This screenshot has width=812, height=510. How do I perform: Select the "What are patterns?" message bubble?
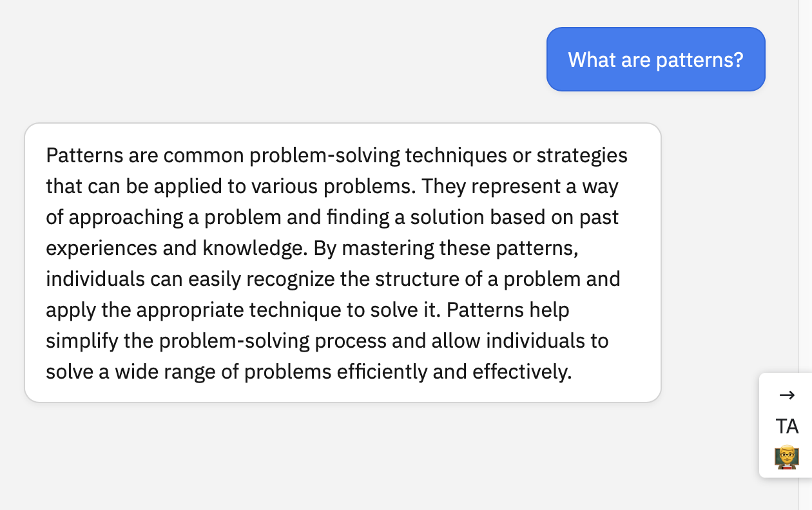(656, 59)
